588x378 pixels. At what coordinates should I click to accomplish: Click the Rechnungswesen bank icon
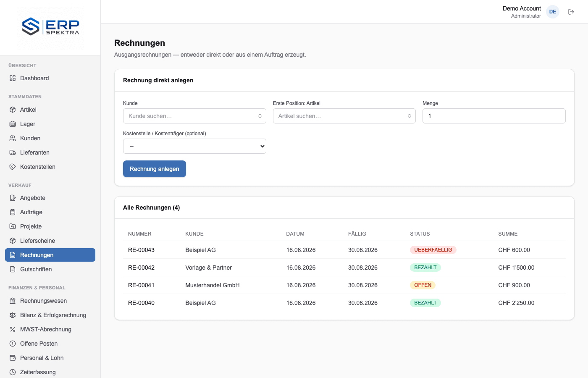coord(13,301)
